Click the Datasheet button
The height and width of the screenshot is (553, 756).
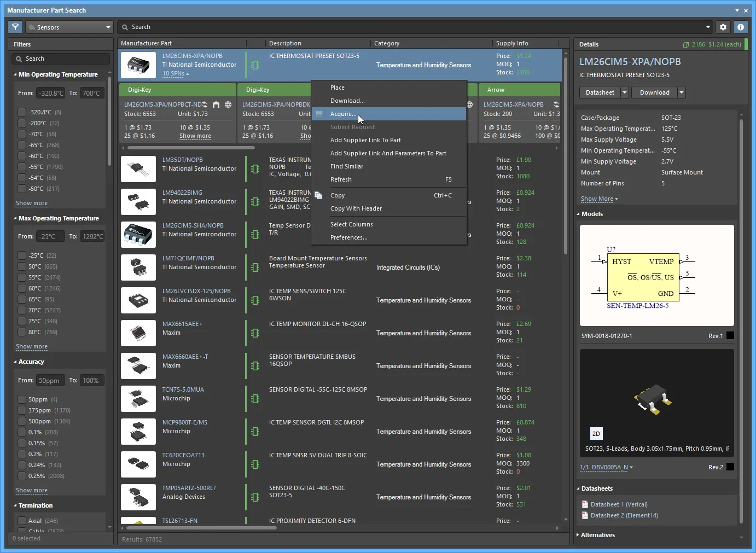pyautogui.click(x=600, y=92)
